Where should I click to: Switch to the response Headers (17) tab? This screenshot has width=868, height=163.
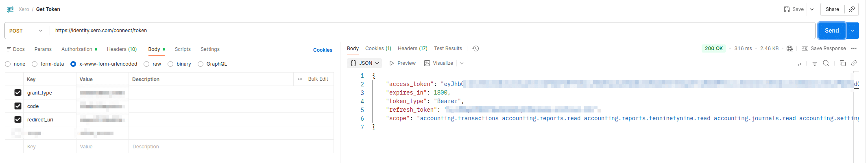412,48
